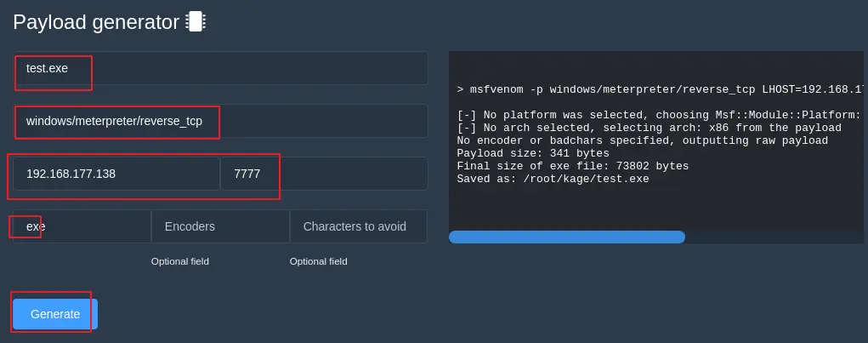Click the 'Saved as: /root/kage/test.exe' output line
The image size is (868, 343).
pyautogui.click(x=553, y=179)
